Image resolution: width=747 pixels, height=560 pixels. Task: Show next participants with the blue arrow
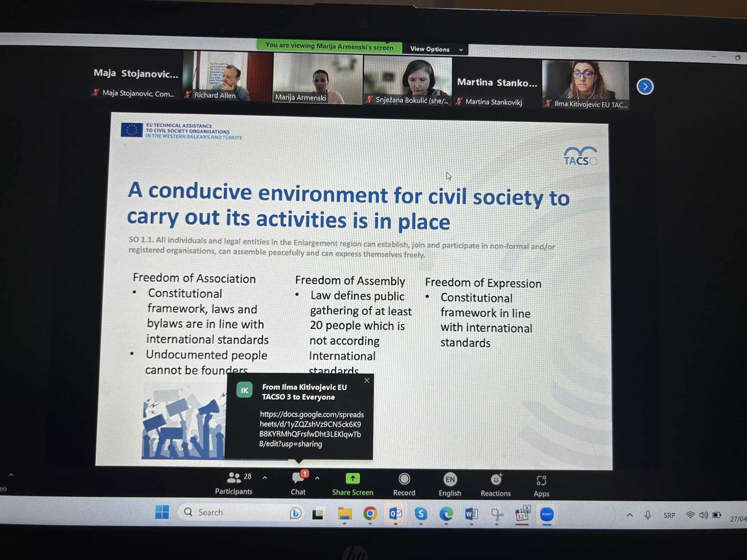click(645, 87)
